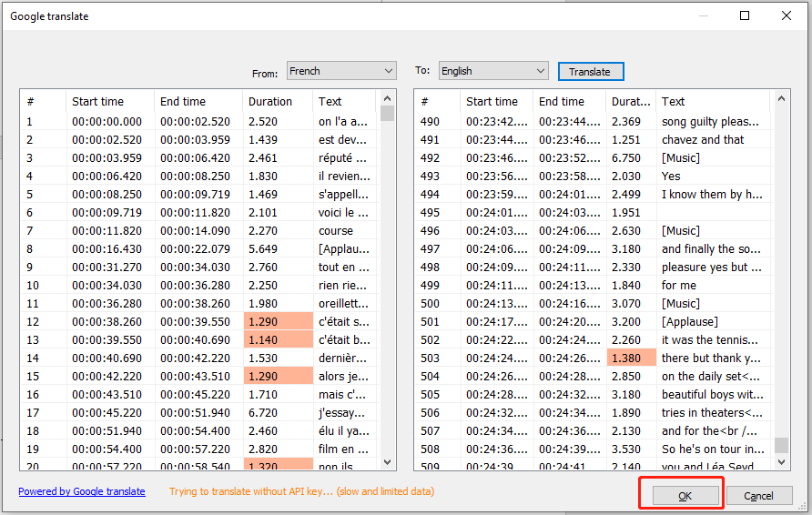Select the row with text 'est dev...'
The image size is (812, 515).
(199, 140)
